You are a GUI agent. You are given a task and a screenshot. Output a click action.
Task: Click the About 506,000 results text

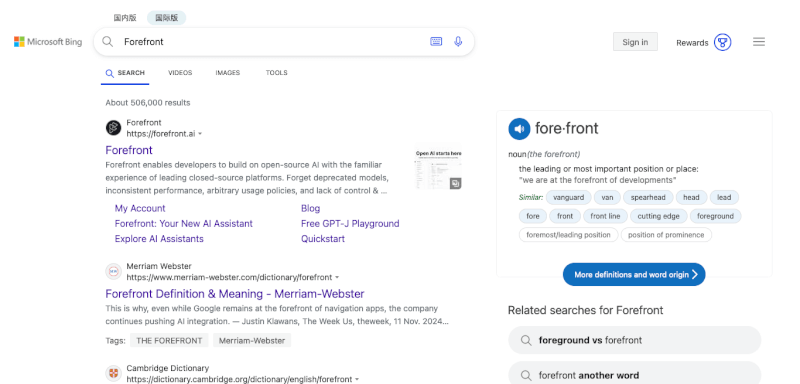tap(148, 103)
